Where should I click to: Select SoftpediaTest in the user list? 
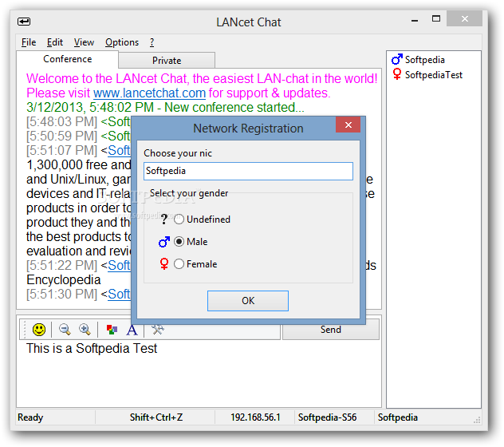(x=434, y=75)
